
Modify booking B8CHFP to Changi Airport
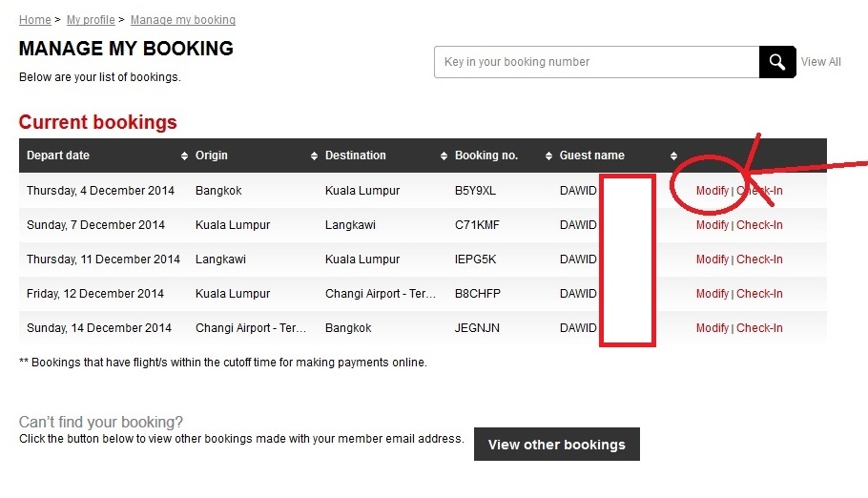(712, 294)
